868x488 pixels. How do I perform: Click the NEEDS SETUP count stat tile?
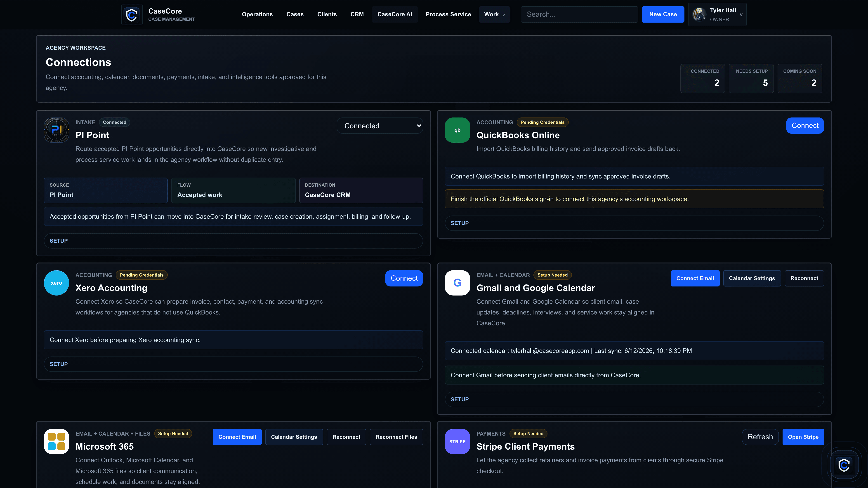751,78
